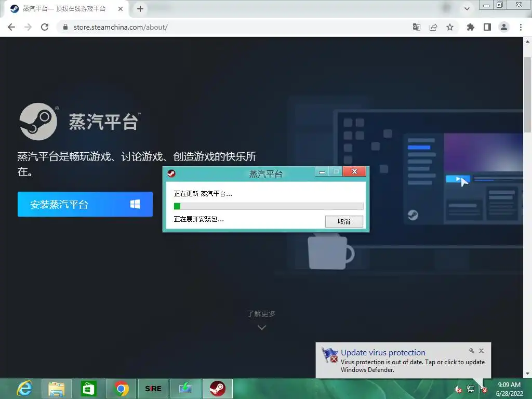Click 取消 in the updater dialog

coord(344,221)
